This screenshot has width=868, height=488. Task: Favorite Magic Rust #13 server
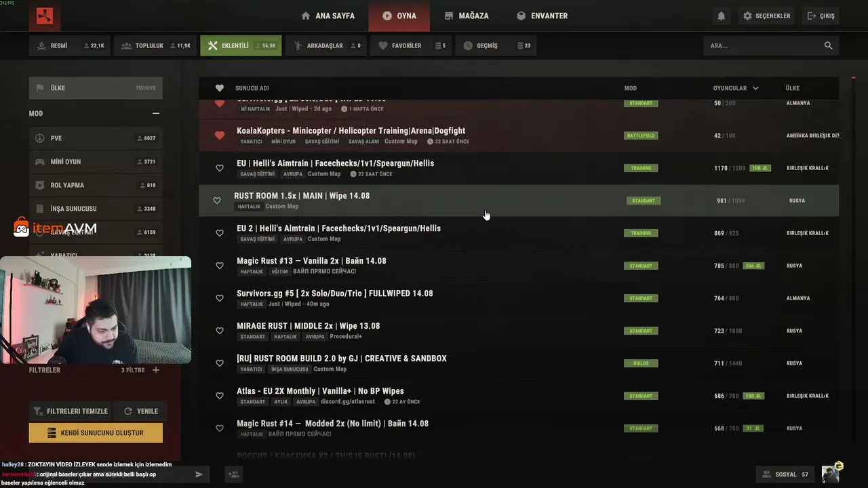point(220,266)
